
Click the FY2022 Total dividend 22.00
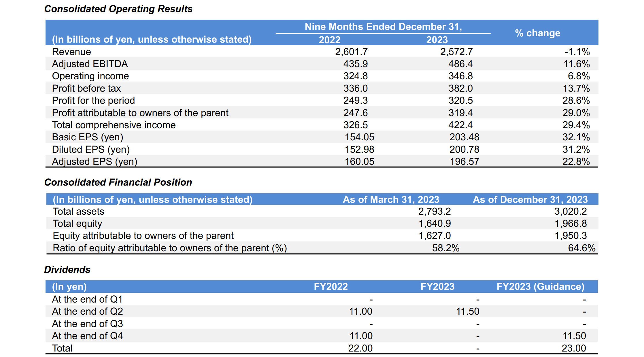pos(360,348)
